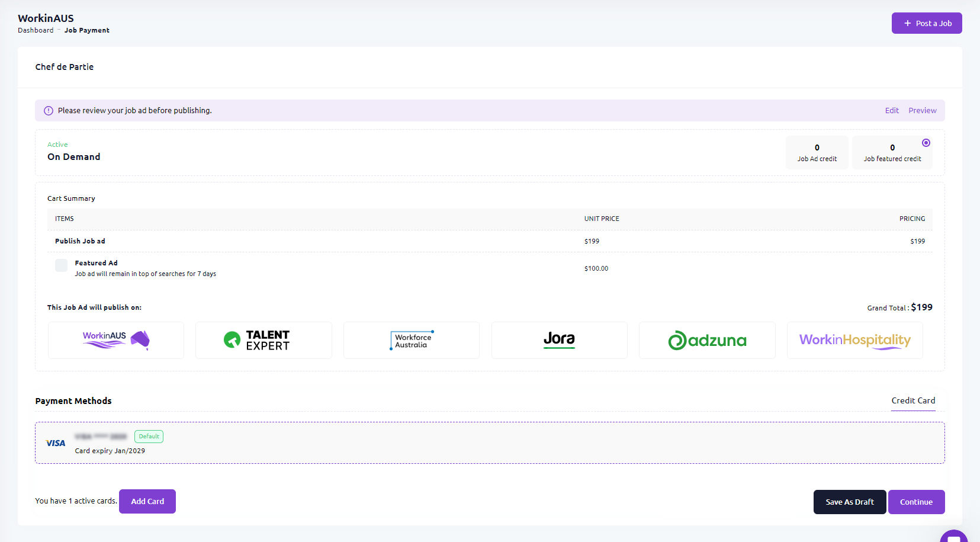Save the job as draft
Image resolution: width=980 pixels, height=542 pixels.
(850, 502)
